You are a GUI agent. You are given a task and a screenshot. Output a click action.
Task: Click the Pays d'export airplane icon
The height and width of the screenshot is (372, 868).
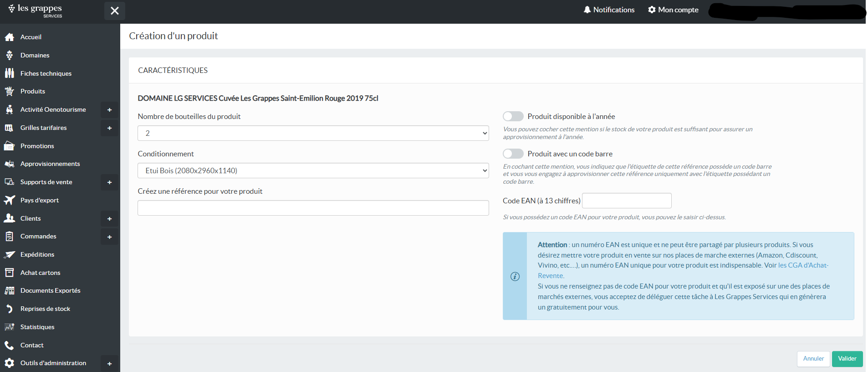point(9,200)
